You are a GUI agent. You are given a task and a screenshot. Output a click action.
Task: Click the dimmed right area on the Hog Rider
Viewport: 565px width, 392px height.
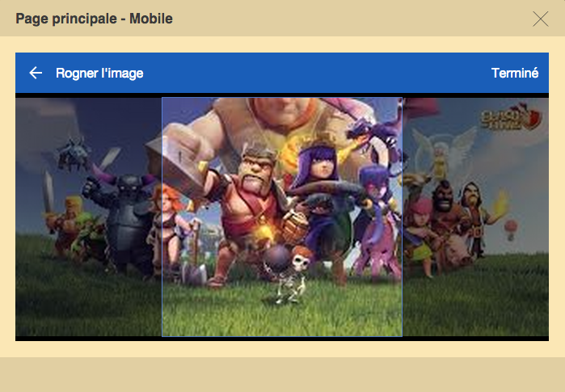[x=445, y=216]
